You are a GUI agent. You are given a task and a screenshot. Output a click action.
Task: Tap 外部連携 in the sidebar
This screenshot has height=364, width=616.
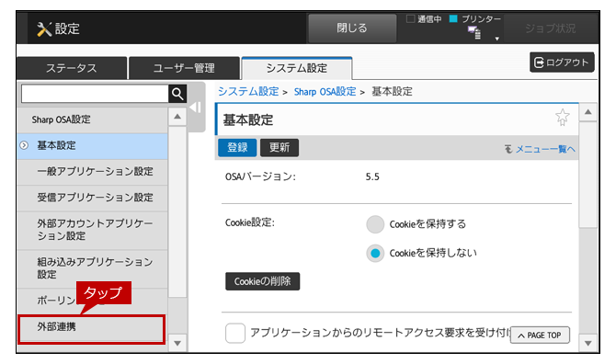point(91,327)
